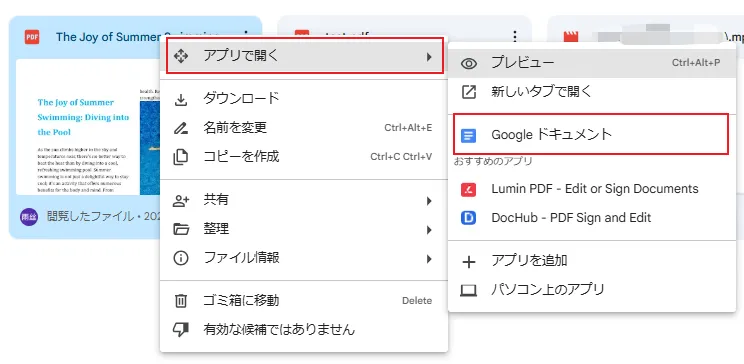This screenshot has height=364, width=744.
Task: Select 有効な候補ではありません entry
Action: pos(304,329)
